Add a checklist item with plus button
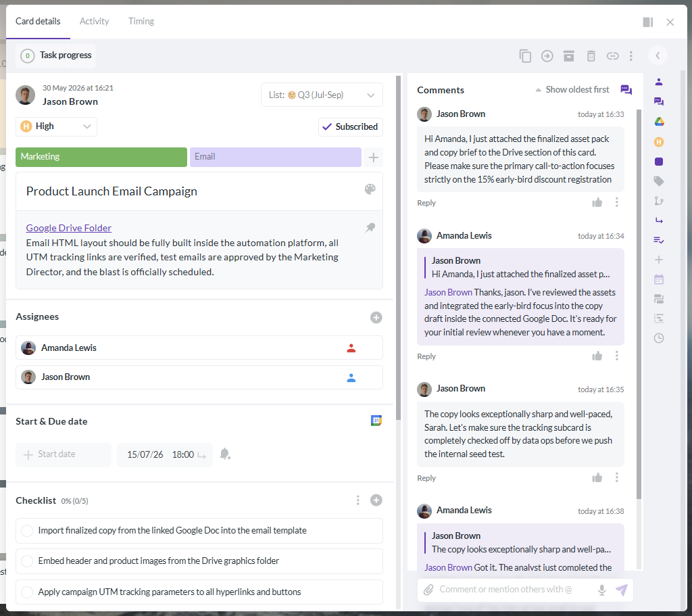 tap(376, 500)
